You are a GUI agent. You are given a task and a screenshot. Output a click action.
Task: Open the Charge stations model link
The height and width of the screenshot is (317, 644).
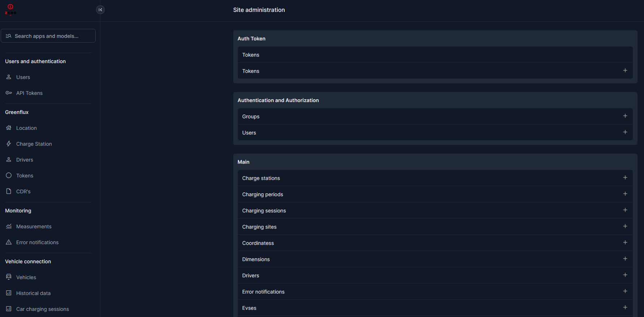click(x=261, y=178)
